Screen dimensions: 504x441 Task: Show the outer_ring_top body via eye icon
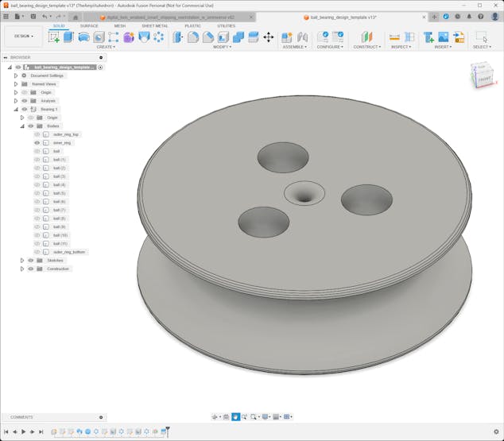37,134
